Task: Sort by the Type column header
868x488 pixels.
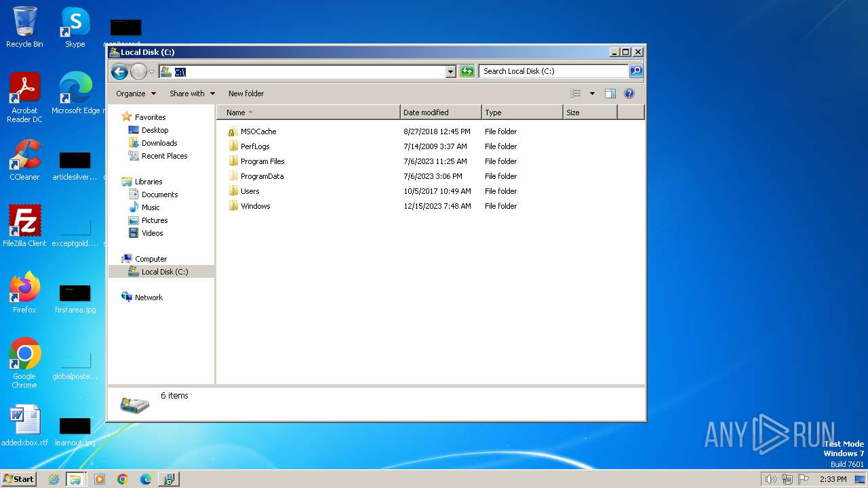Action: [x=522, y=113]
